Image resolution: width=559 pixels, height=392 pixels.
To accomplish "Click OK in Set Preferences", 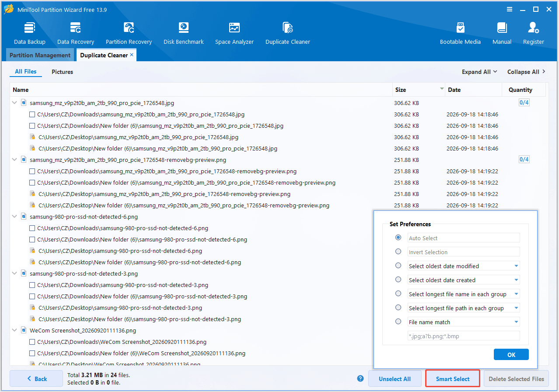I will pos(511,355).
